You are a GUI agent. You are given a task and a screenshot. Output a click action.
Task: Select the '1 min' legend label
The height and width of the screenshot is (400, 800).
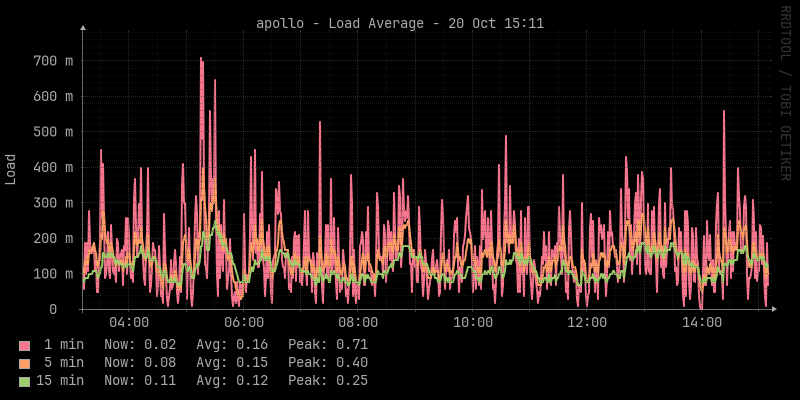(64, 345)
